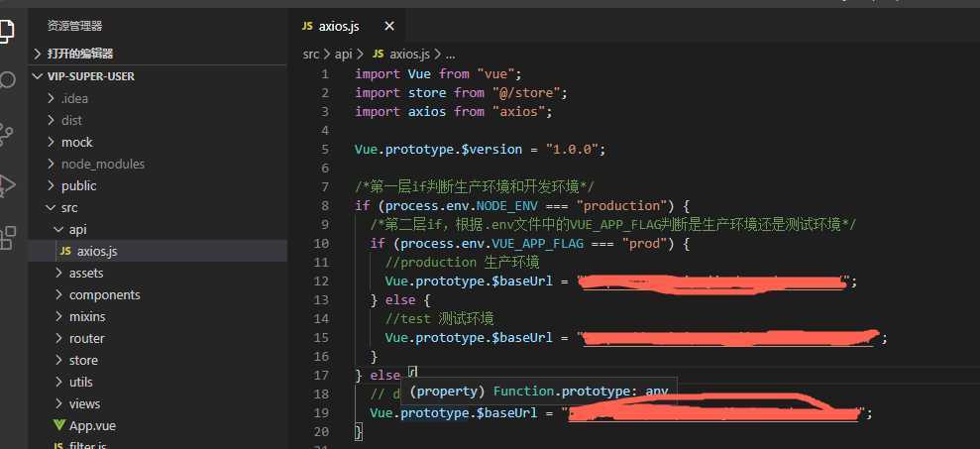
Task: Click the src breadcrumb segment
Action: point(310,54)
